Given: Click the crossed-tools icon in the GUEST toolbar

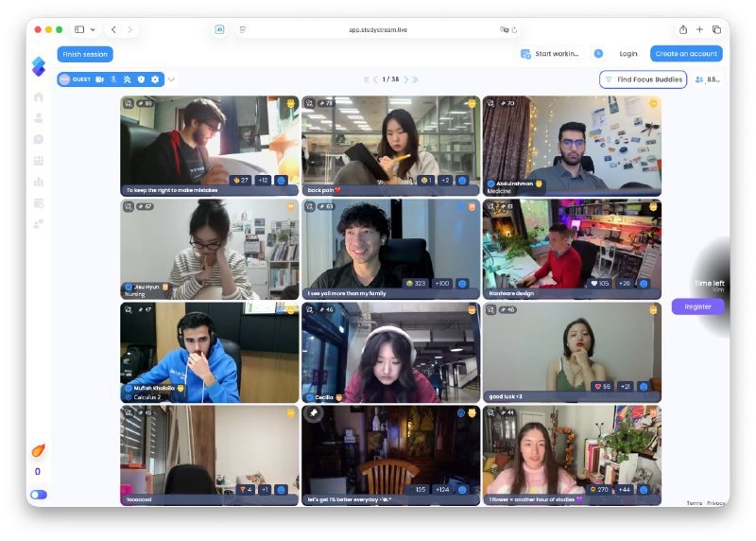Looking at the screenshot, I should tap(128, 79).
